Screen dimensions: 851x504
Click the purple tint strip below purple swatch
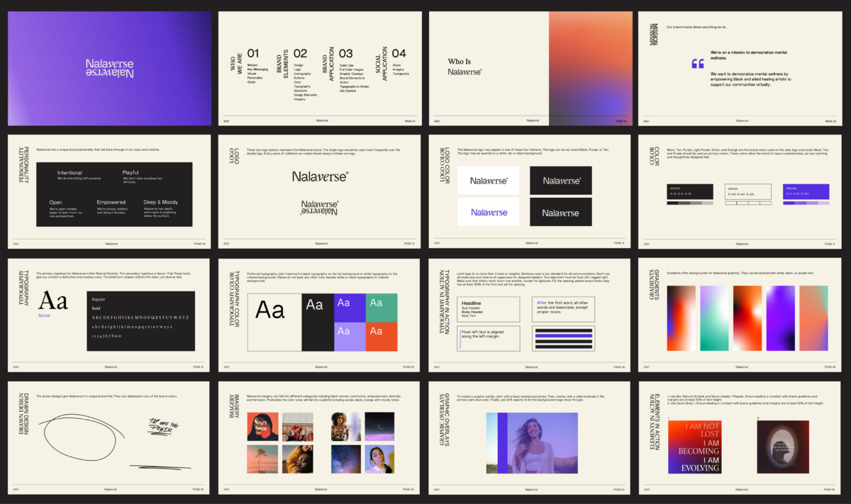806,203
